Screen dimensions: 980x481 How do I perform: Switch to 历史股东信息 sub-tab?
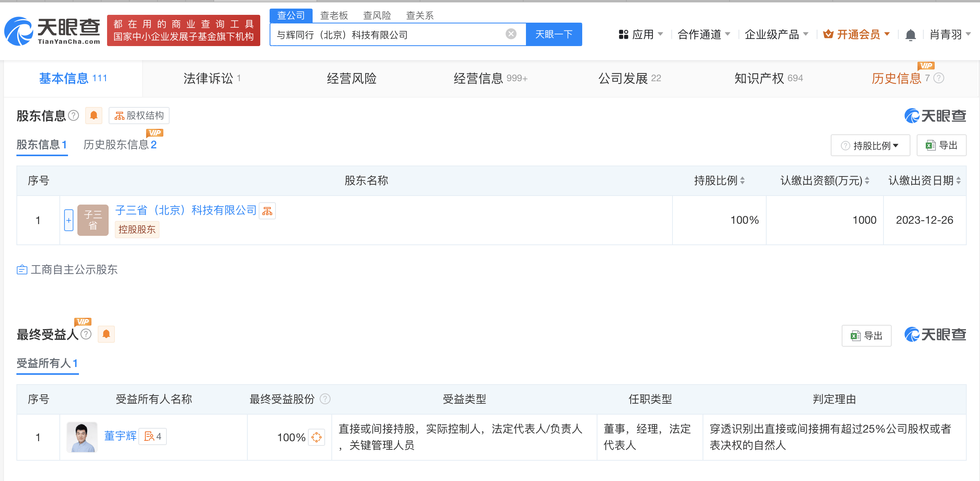(120, 145)
